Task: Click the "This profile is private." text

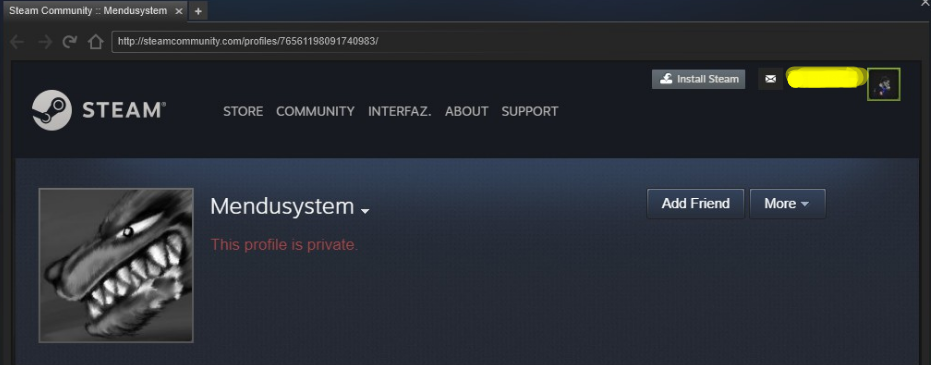Action: [284, 245]
